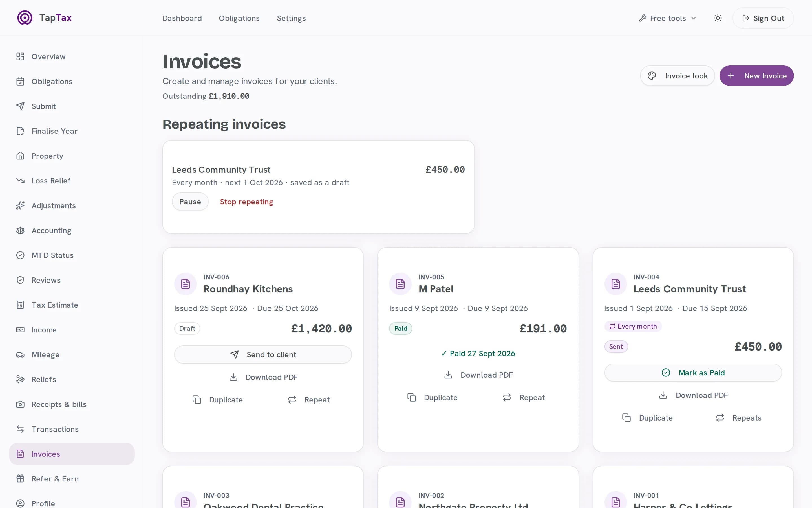This screenshot has height=508, width=812.
Task: Open Refer & Earn in sidebar
Action: pyautogui.click(x=72, y=479)
